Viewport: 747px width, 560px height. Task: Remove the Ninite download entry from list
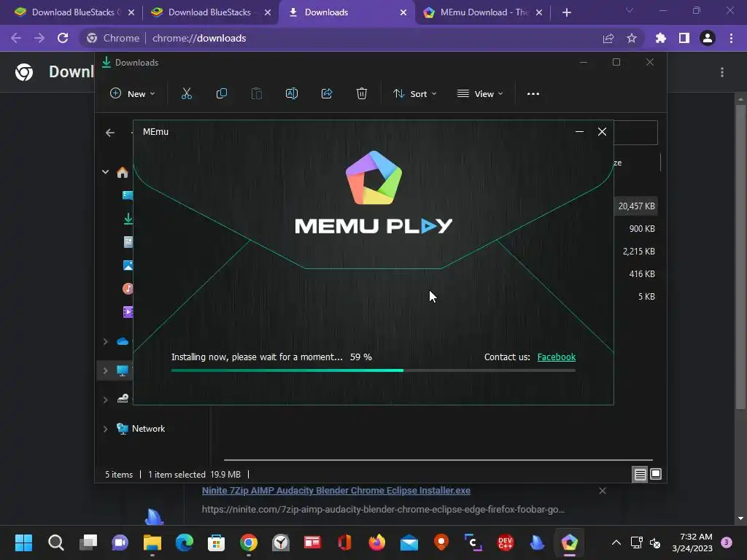602,491
